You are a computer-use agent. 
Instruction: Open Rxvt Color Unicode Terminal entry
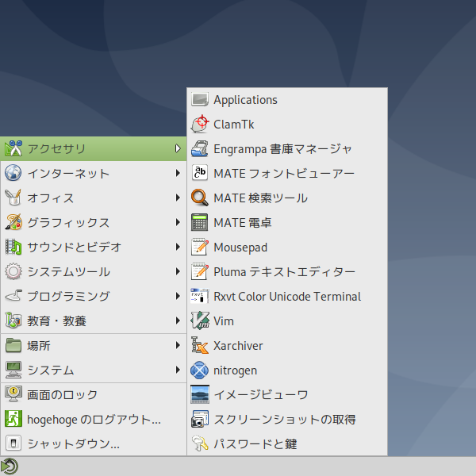pos(287,296)
